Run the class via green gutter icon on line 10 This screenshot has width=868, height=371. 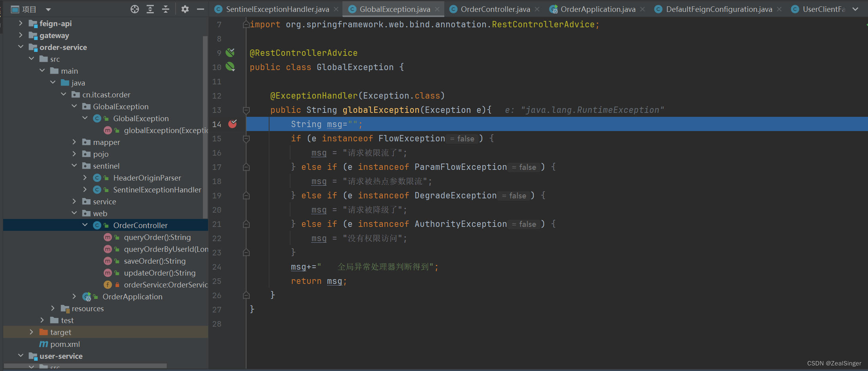coord(230,67)
